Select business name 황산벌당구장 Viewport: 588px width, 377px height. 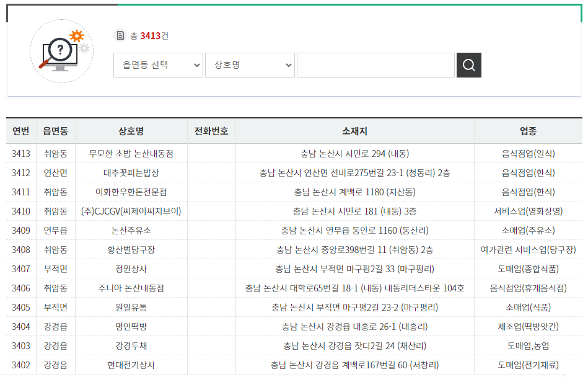click(x=131, y=250)
